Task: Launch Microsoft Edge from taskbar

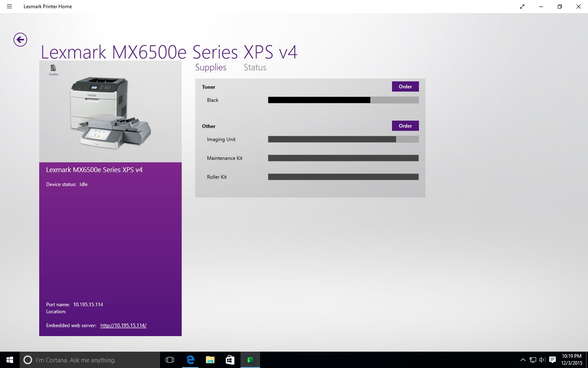Action: (x=190, y=360)
